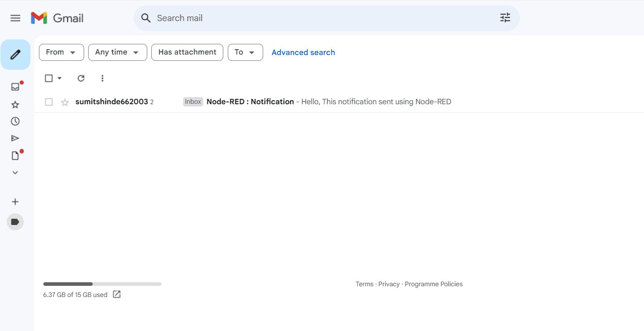Open the Drafts icon in sidebar

[x=15, y=155]
